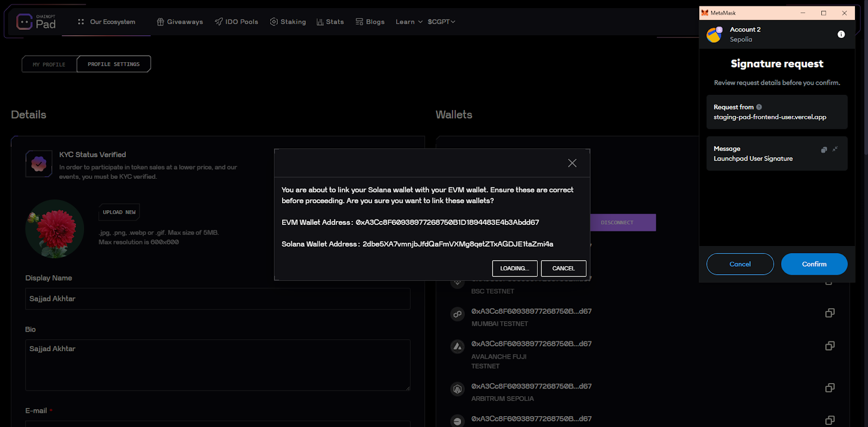Screen dimensions: 868x427
Task: Switch to the My Profile tab
Action: [x=49, y=64]
